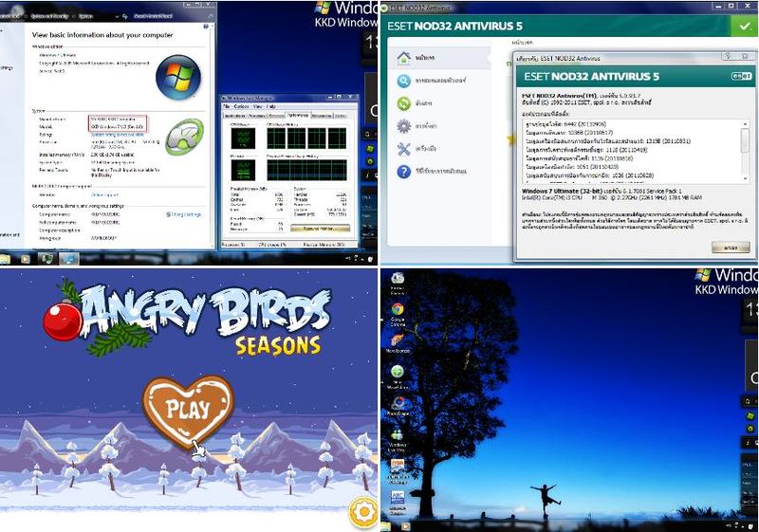
Task: Switch to the Processes tab in Task Manager
Action: (256, 116)
